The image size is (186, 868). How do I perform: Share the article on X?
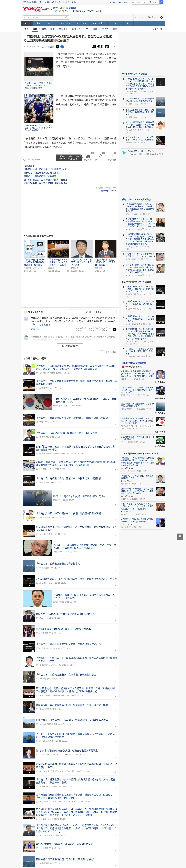(x=57, y=47)
